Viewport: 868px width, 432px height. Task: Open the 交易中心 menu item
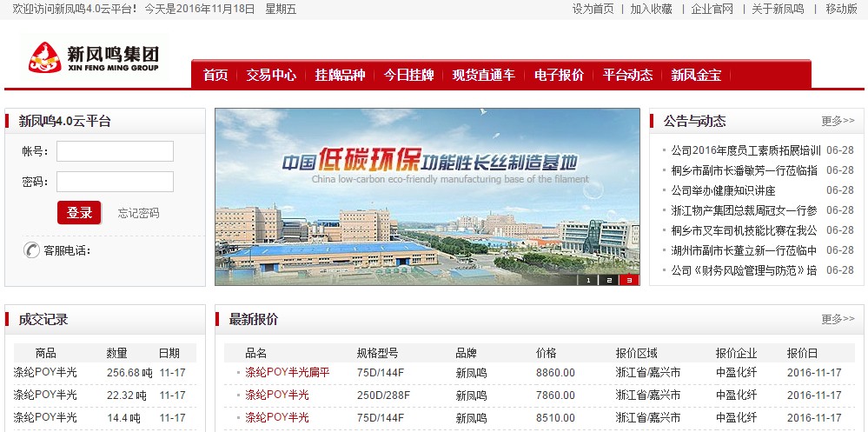click(271, 76)
